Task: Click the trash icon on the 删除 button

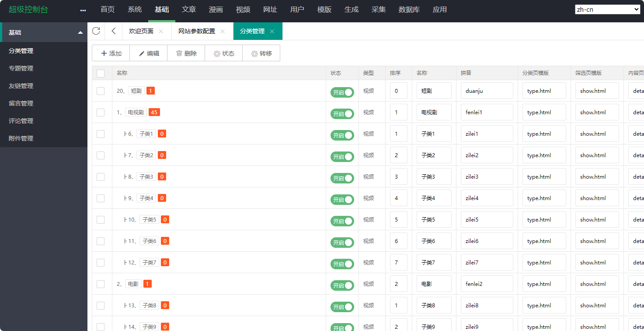Action: click(179, 53)
